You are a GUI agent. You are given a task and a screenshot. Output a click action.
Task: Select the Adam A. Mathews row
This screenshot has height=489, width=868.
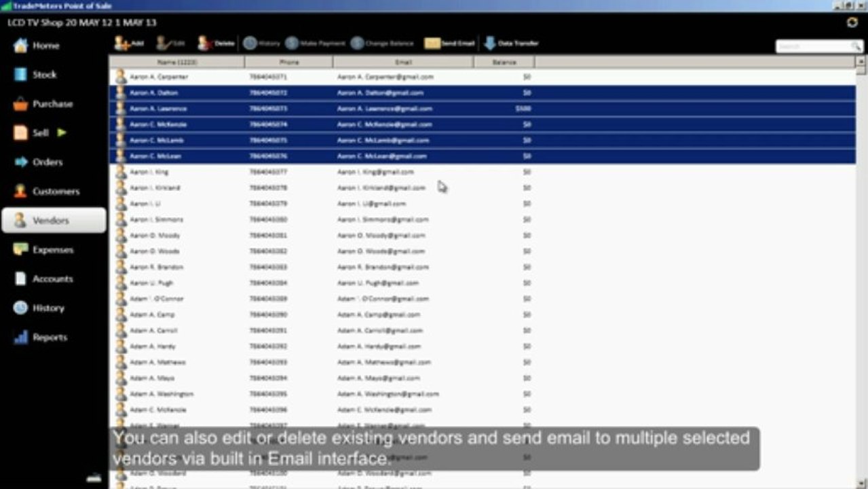(x=483, y=362)
